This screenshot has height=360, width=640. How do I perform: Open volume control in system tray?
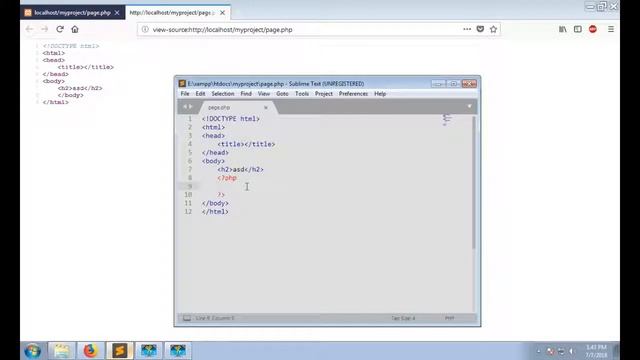coord(571,351)
